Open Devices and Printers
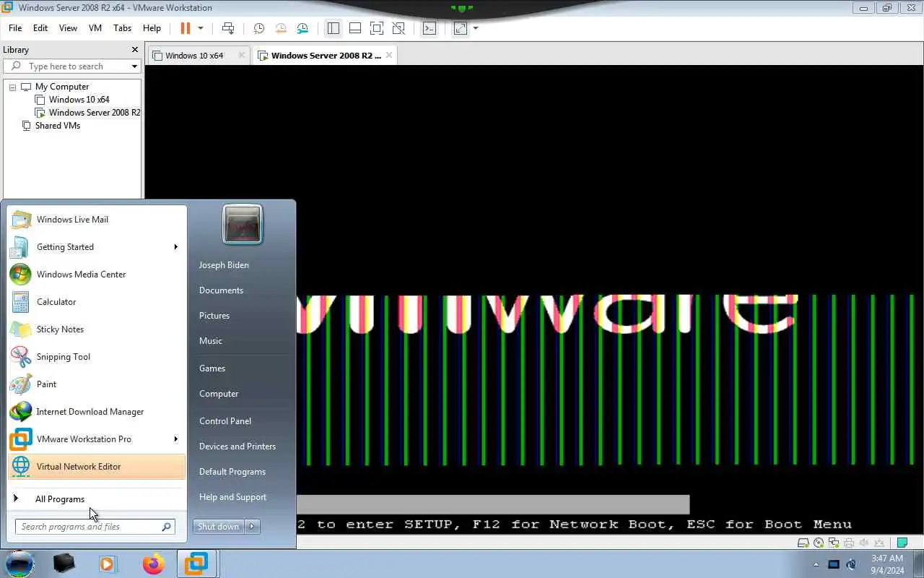 (237, 447)
